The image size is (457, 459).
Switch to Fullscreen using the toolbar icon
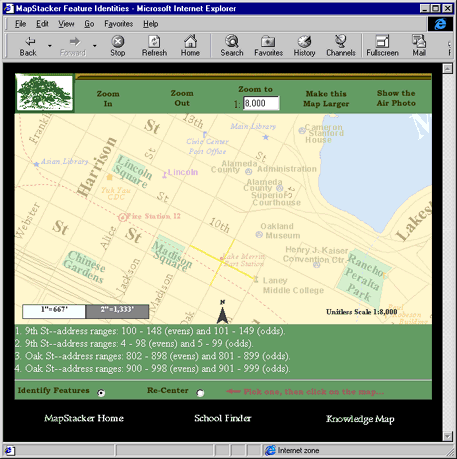[x=382, y=41]
